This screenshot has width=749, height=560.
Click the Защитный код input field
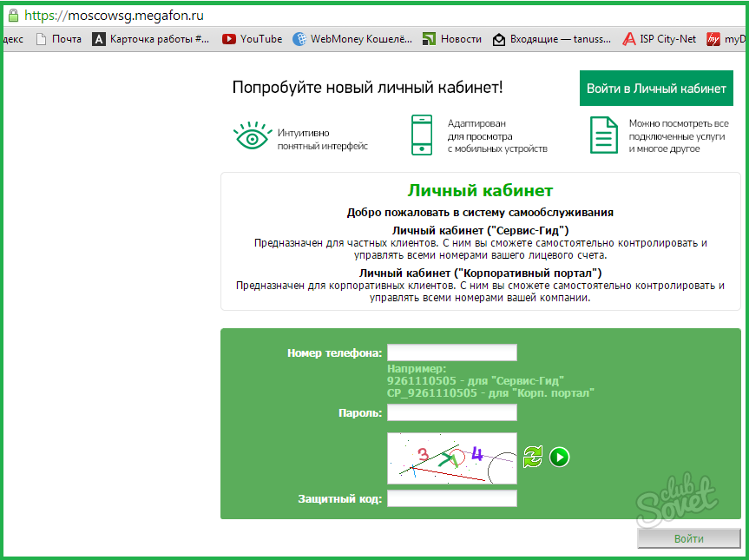[x=452, y=498]
